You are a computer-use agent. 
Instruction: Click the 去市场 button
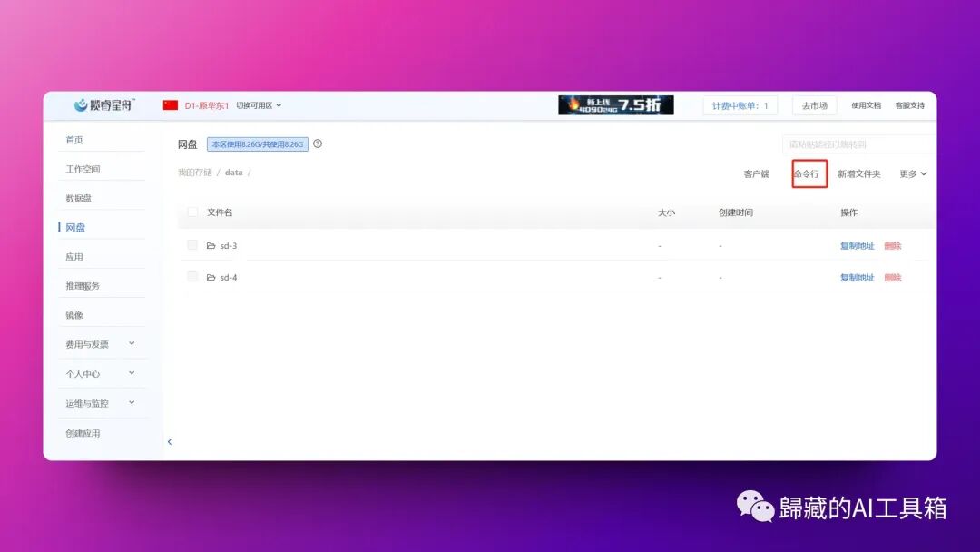click(x=814, y=105)
